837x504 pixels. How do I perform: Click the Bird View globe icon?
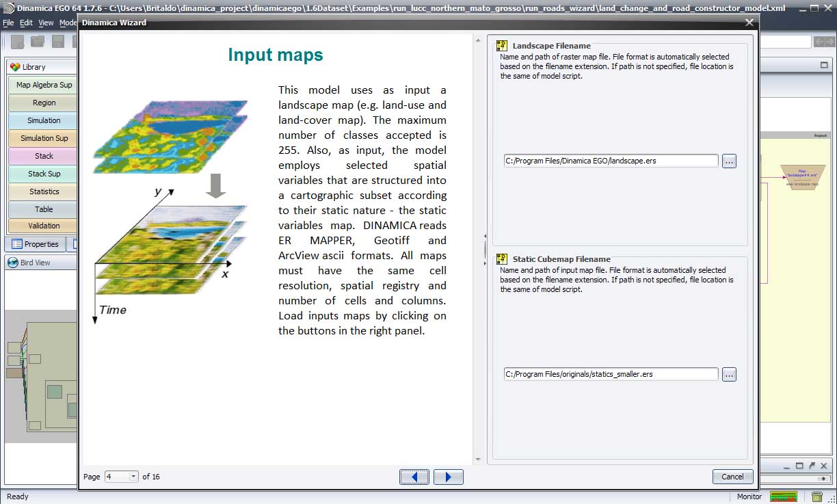(13, 263)
